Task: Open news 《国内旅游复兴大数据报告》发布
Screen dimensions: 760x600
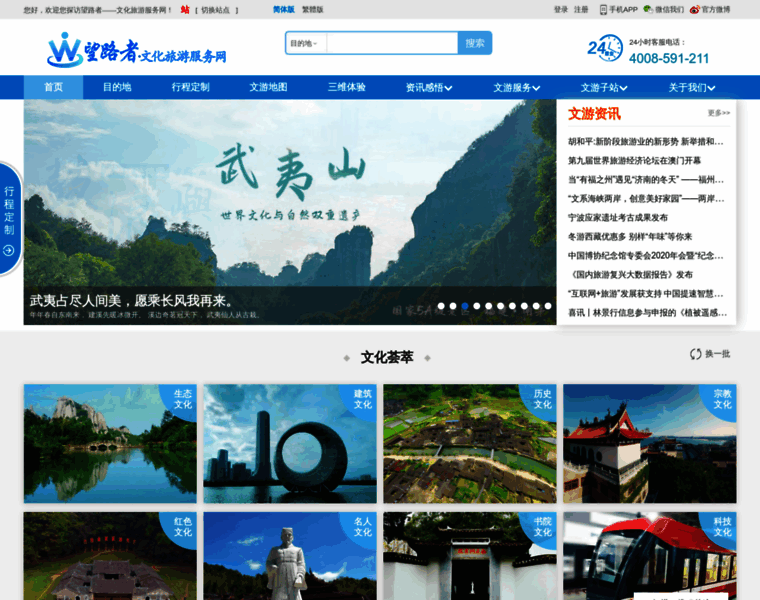Action: point(631,275)
